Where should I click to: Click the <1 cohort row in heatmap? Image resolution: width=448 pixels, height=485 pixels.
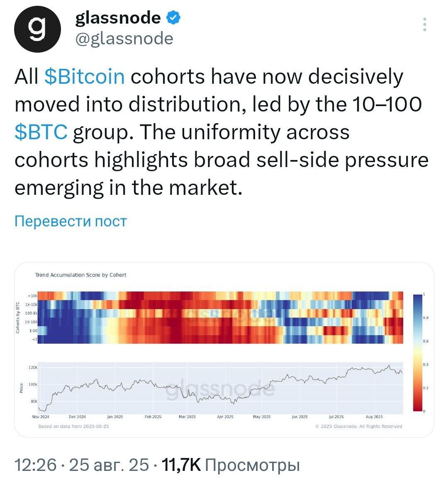click(220, 339)
